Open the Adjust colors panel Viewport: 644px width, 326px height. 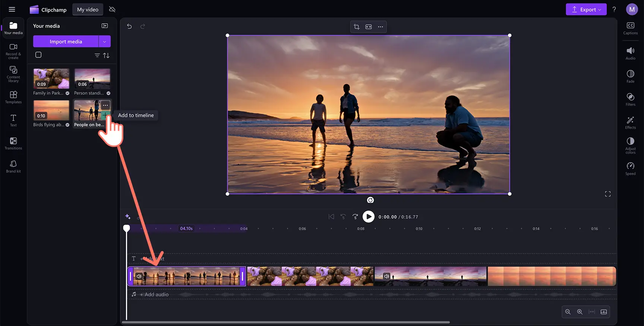click(x=630, y=145)
